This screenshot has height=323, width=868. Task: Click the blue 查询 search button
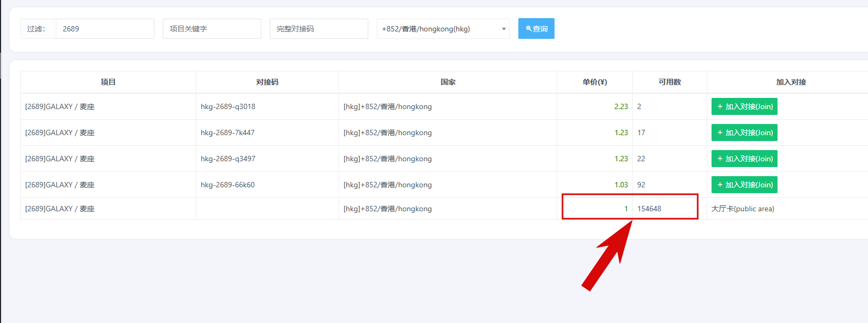tap(536, 29)
